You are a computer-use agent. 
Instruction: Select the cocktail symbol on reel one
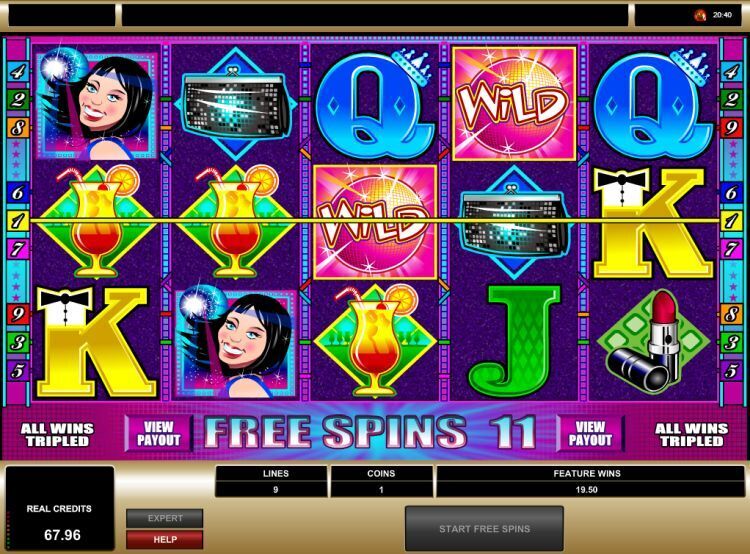96,222
